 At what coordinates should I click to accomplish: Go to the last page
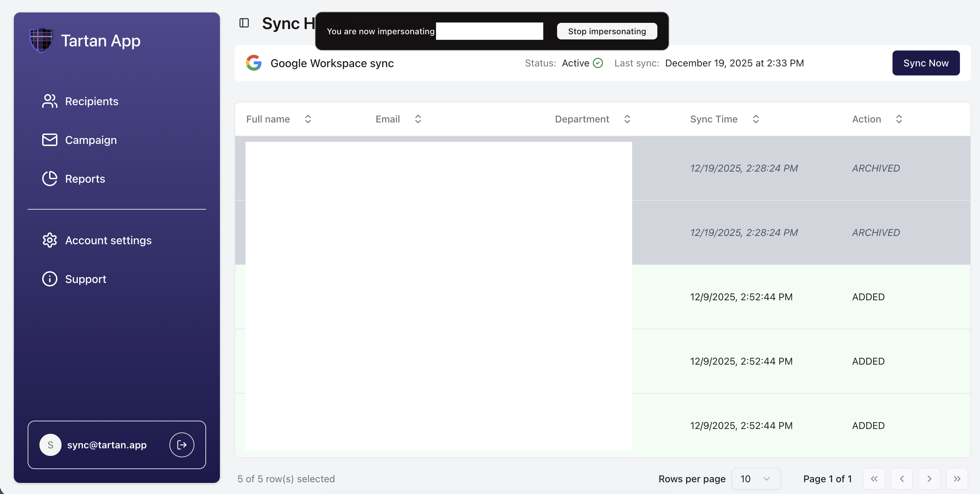[x=957, y=479]
